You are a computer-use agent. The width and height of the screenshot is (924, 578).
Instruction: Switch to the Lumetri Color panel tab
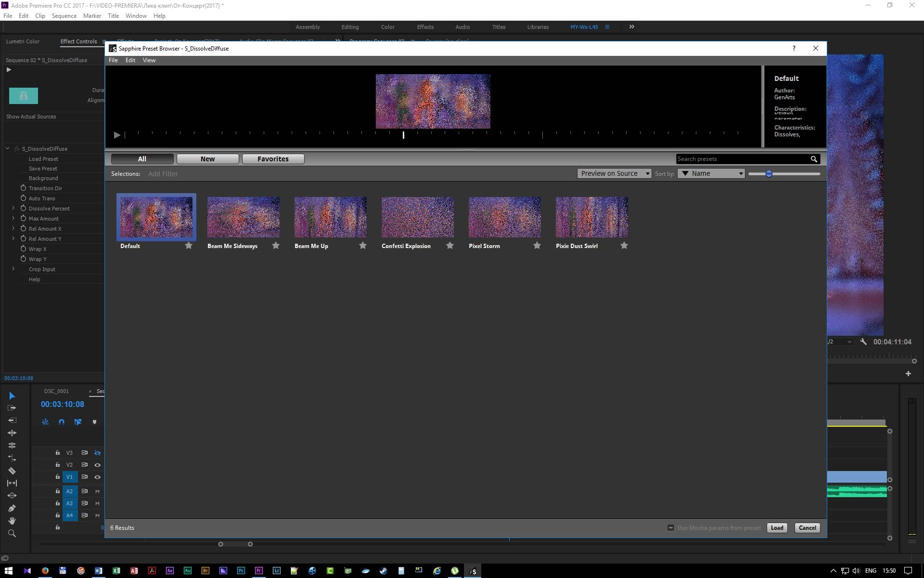point(23,41)
